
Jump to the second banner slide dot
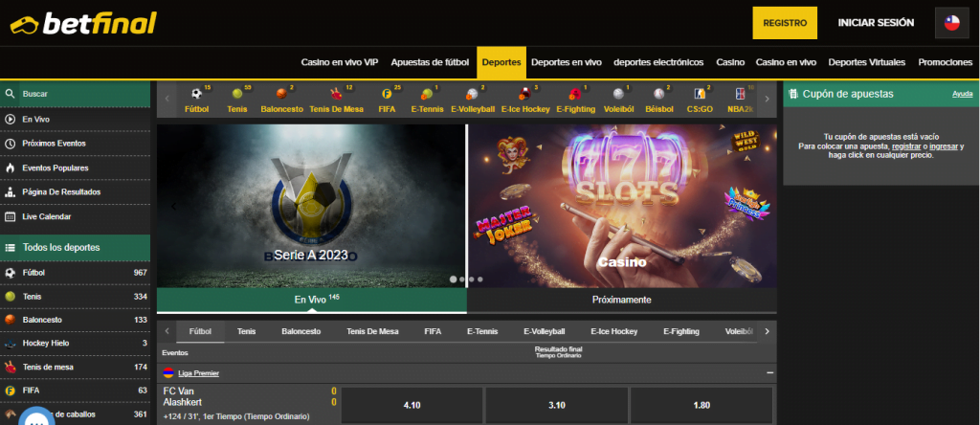coord(462,280)
